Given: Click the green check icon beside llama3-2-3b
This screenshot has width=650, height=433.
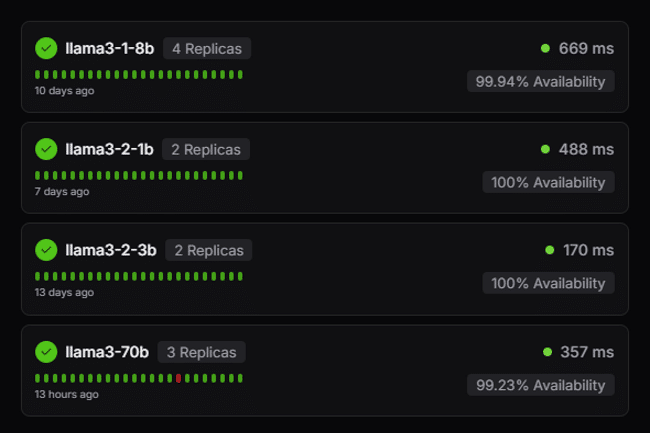Looking at the screenshot, I should [46, 250].
